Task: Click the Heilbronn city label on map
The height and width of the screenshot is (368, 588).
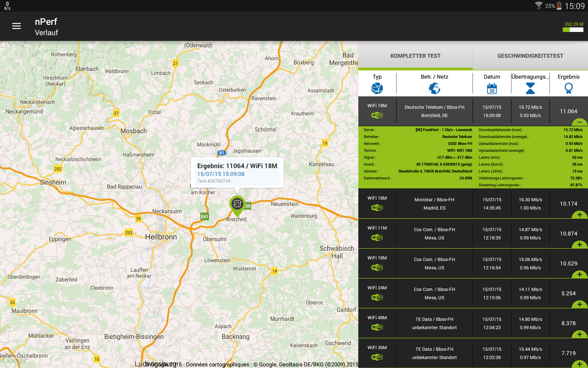Action: click(x=161, y=237)
